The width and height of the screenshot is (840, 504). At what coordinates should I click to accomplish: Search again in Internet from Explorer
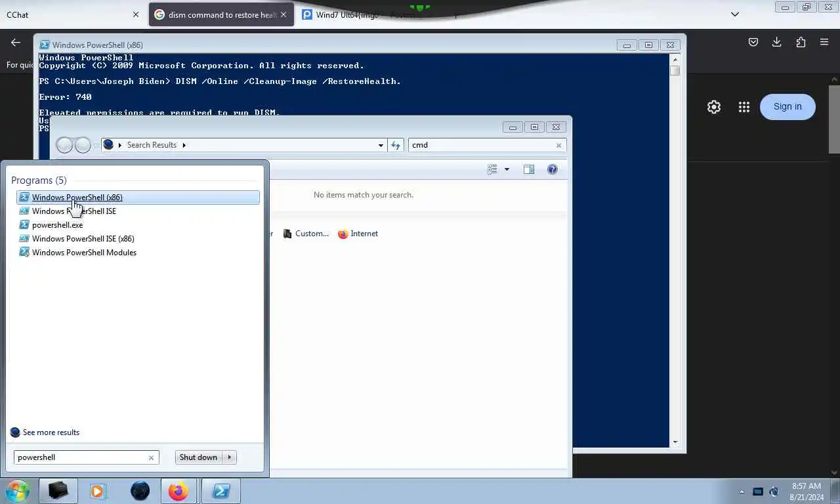[358, 234]
